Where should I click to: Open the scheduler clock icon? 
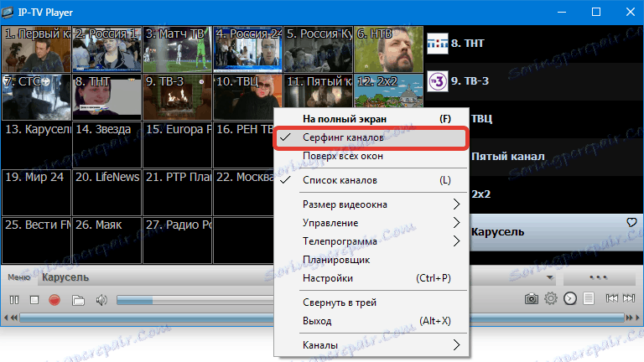pyautogui.click(x=570, y=298)
